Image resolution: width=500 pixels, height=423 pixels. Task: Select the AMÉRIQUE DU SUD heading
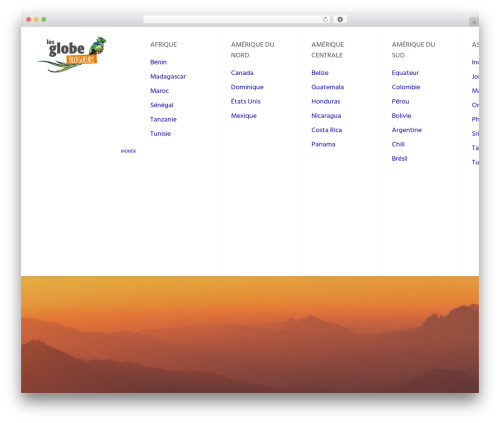coord(413,50)
